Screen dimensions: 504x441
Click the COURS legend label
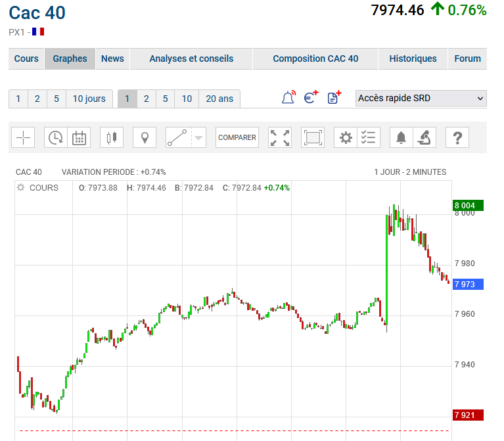44,188
